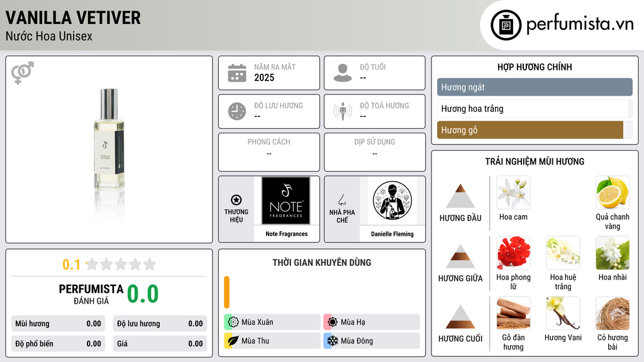644x362 pixels.
Task: Click the five-star rating row
Action: 121,264
